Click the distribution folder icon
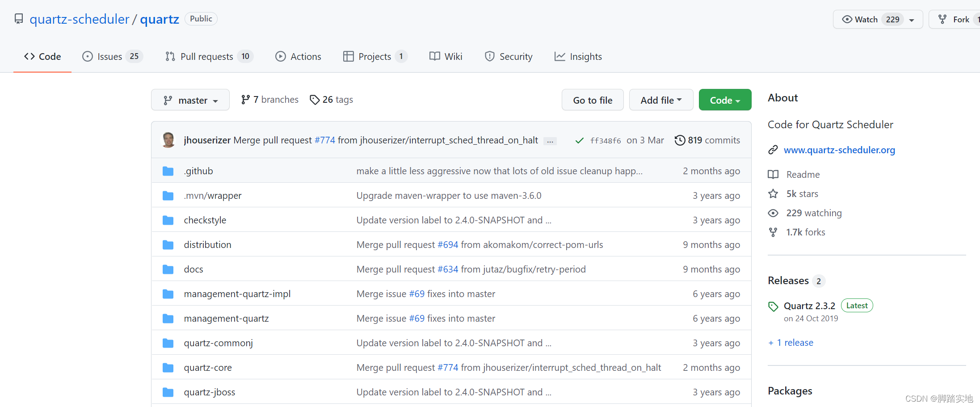 click(168, 245)
